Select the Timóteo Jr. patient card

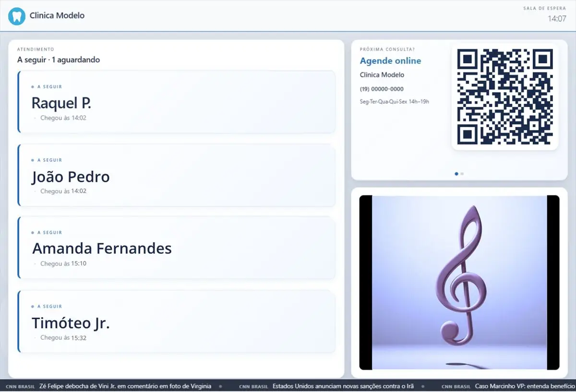(x=177, y=321)
